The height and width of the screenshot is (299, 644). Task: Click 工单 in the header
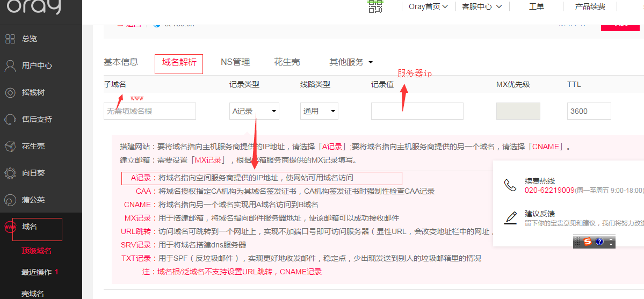[537, 6]
